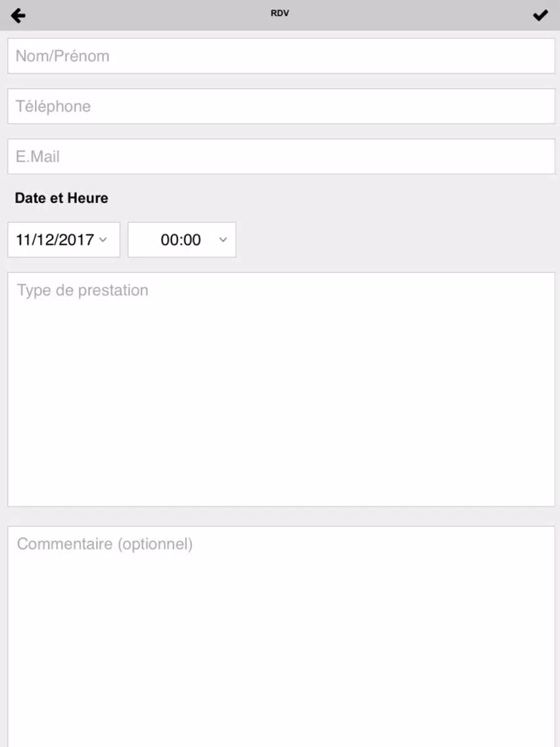Click the Type de prestation text area

(281, 390)
